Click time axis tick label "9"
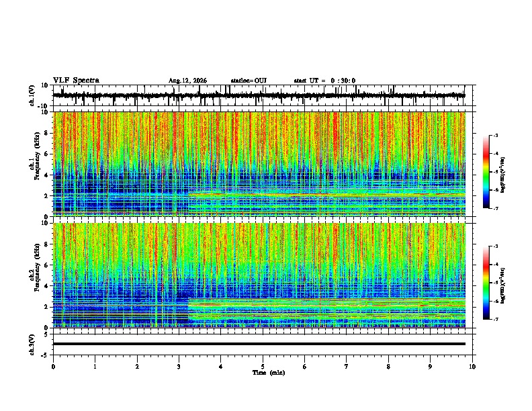Image resolution: width=532 pixels, height=411 pixels. pos(430,367)
